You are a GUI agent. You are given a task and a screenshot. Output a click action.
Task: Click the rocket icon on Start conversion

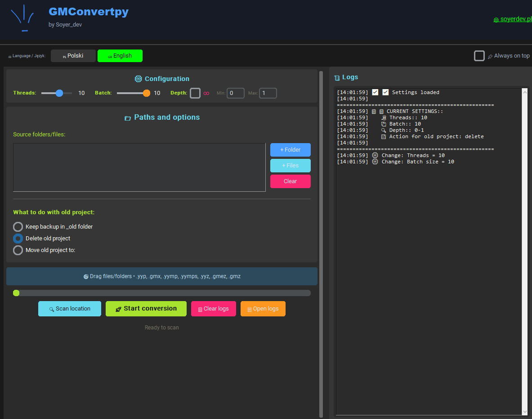coord(118,309)
